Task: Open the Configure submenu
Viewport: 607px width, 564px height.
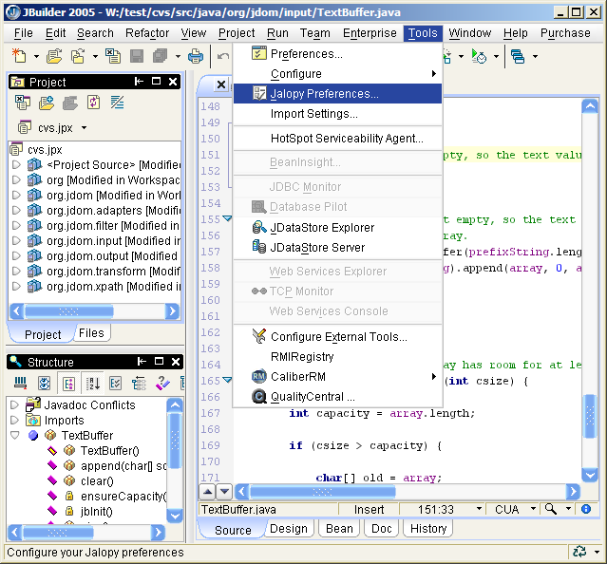Action: click(x=338, y=74)
